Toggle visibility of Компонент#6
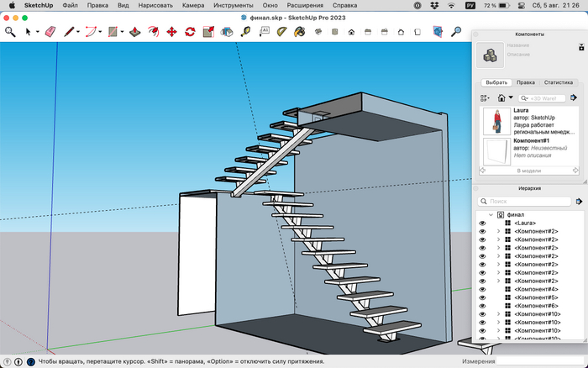588x368 pixels. tap(482, 306)
